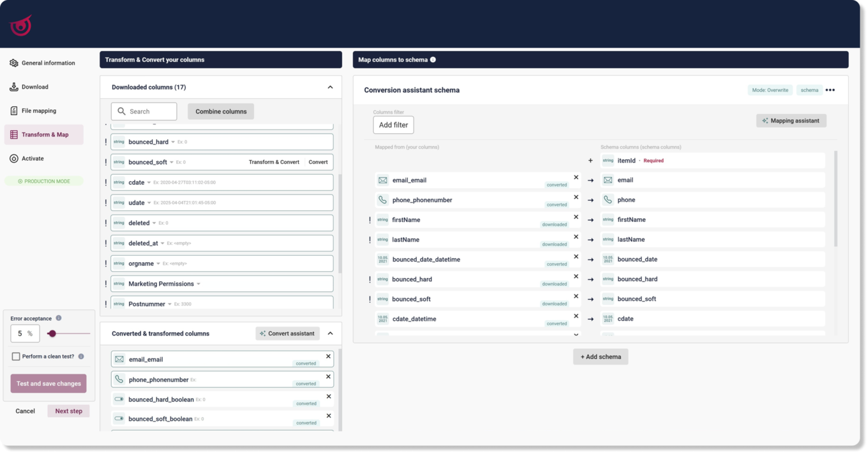Viewport: 868px width, 456px height.
Task: Click Convert on bounced_soft row
Action: tap(318, 162)
